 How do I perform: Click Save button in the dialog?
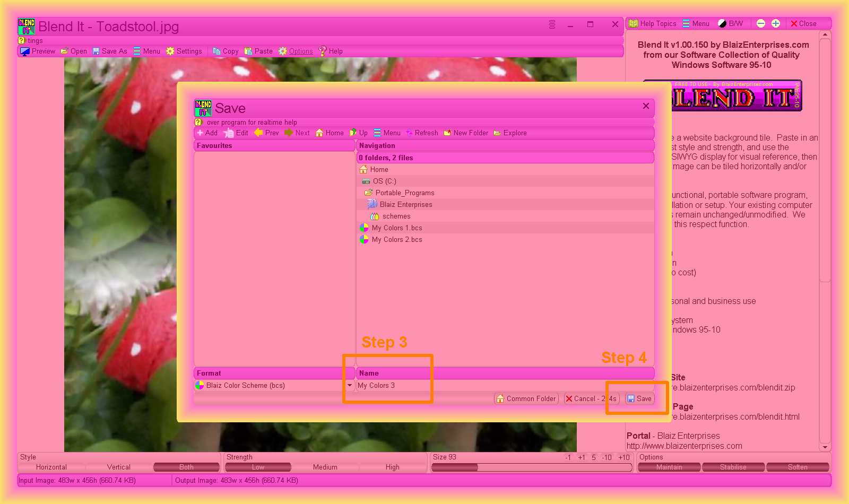click(639, 399)
